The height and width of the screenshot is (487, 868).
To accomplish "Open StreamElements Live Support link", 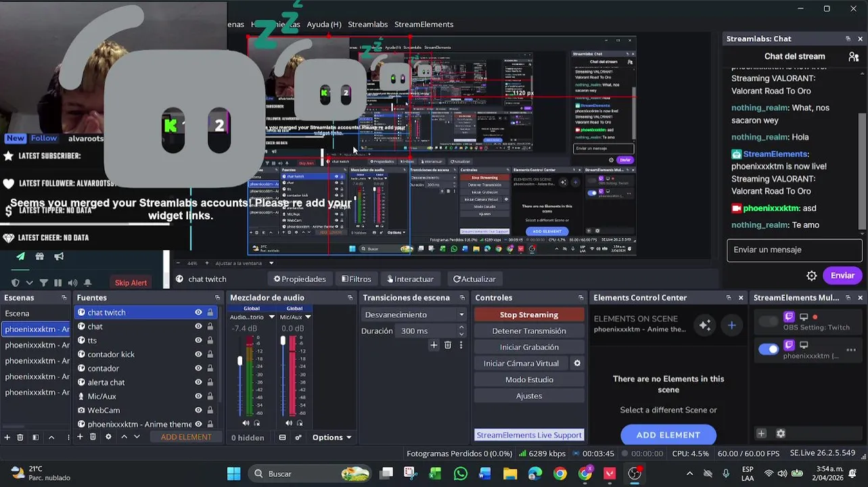I will tap(529, 435).
